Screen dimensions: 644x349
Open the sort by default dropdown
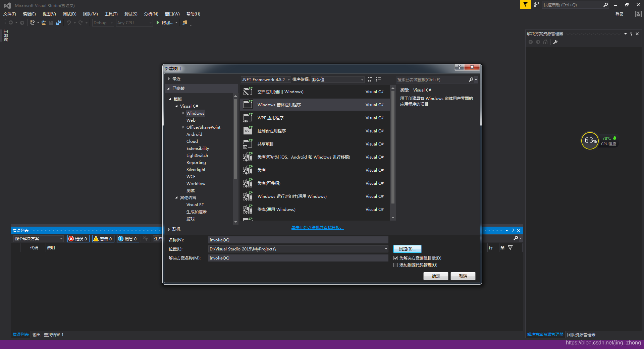pos(338,79)
